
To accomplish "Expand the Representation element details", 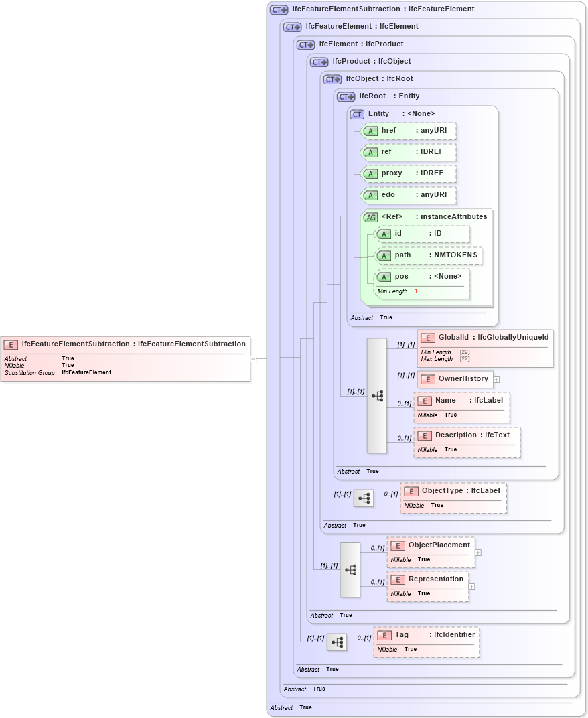I will pyautogui.click(x=471, y=587).
